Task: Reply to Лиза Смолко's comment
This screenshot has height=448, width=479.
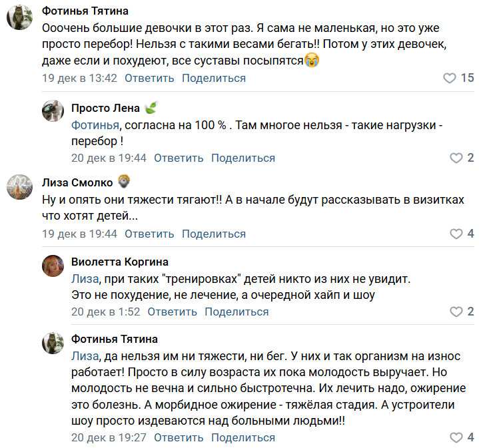Action: coord(149,234)
